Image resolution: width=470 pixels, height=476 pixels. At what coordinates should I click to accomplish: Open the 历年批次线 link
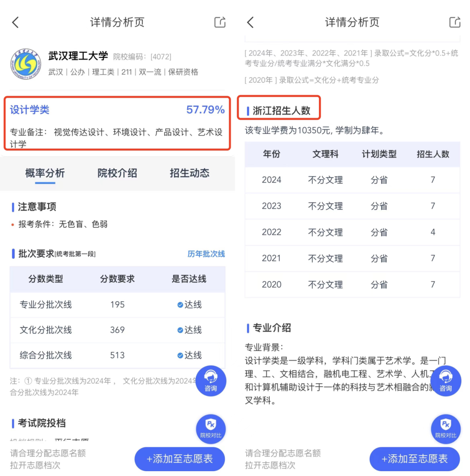(206, 254)
